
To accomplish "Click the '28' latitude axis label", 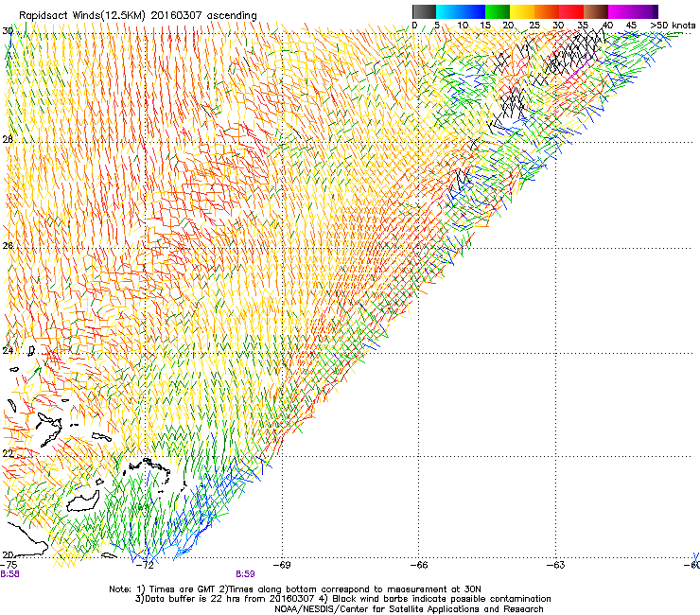I will tap(8, 139).
